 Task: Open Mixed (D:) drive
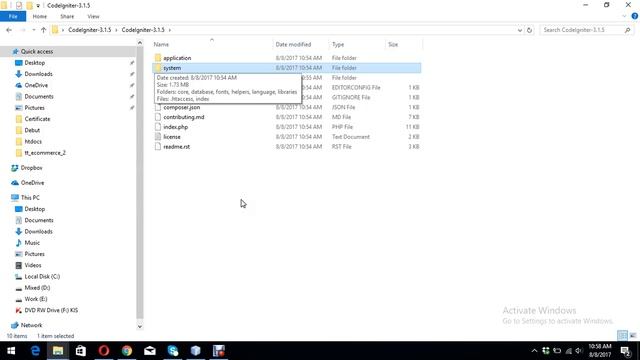pos(37,288)
